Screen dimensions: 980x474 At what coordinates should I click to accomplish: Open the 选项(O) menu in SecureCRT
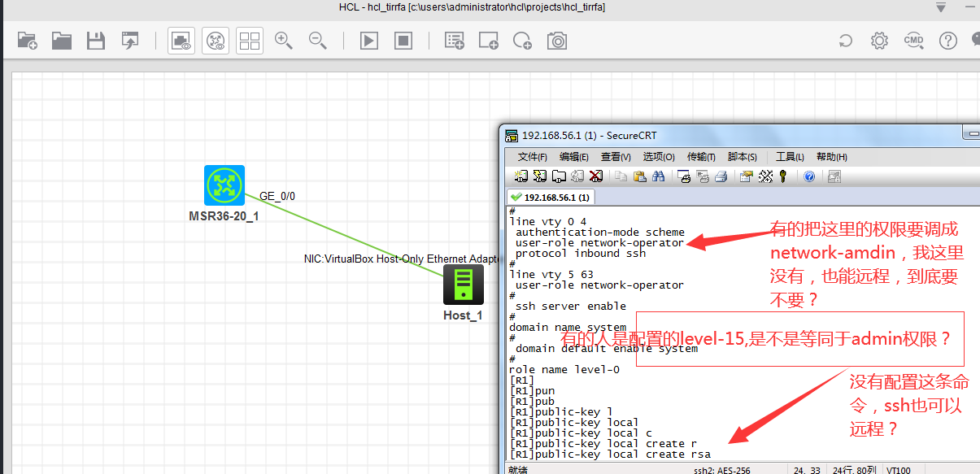click(659, 157)
